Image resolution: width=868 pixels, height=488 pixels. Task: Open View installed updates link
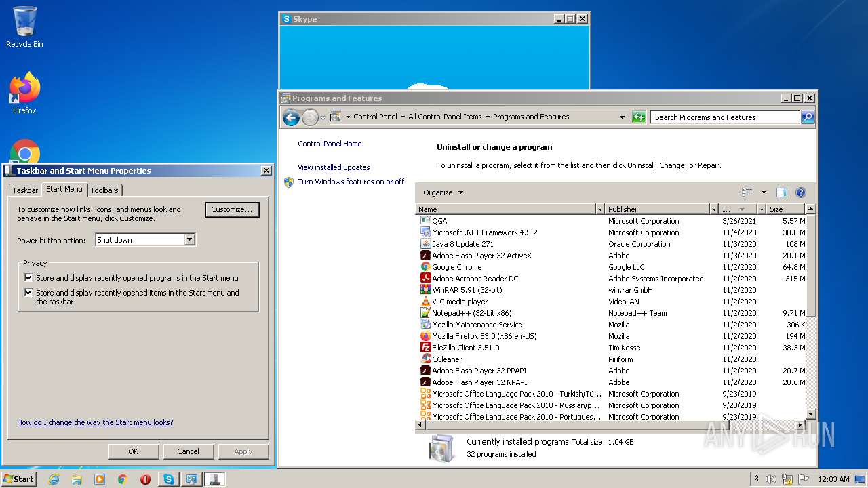click(334, 167)
